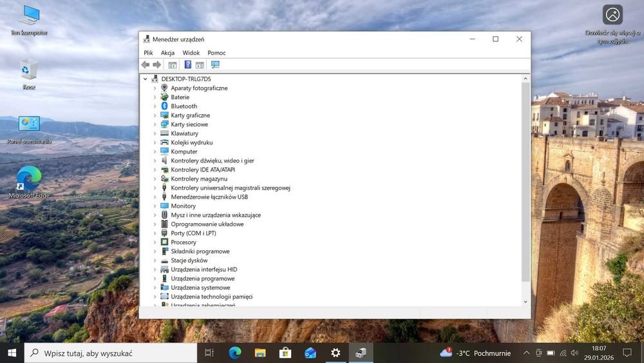The height and width of the screenshot is (363, 644).
Task: Expand the Stacje dysków category
Action: coord(155,260)
